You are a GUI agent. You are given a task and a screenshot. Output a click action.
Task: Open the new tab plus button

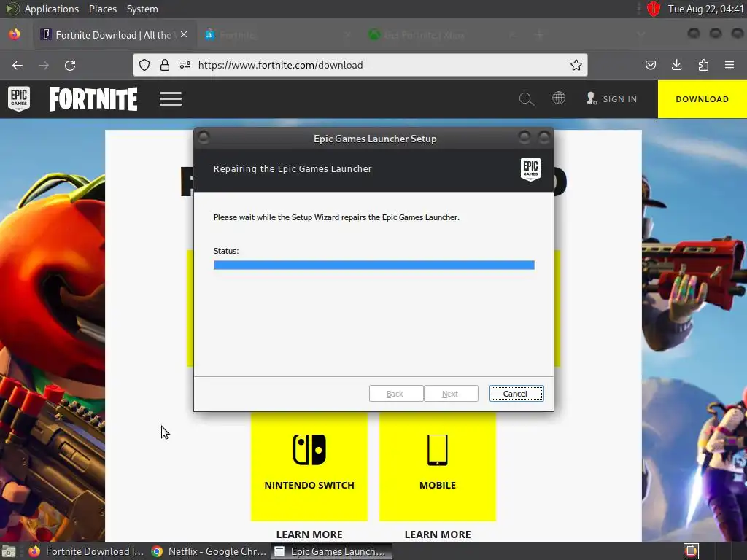(x=539, y=35)
